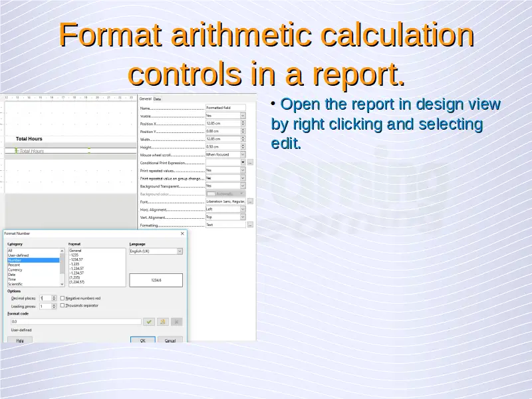Close the Format Number dialog
This screenshot has height=399, width=532.
[182, 233]
